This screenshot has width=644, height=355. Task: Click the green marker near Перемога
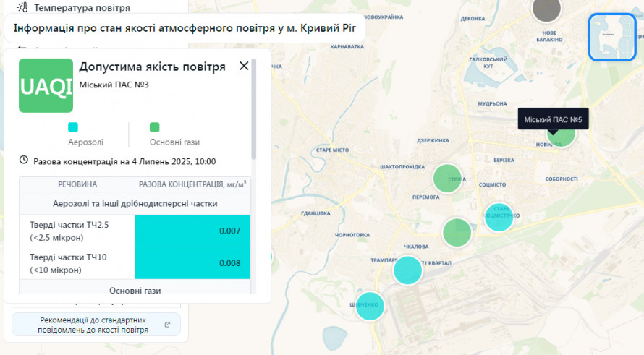(x=447, y=179)
